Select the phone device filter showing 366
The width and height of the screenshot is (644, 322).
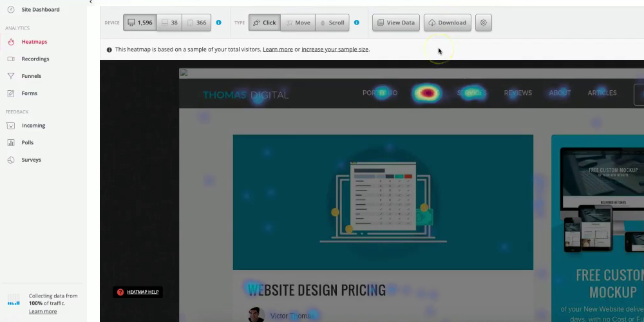196,23
